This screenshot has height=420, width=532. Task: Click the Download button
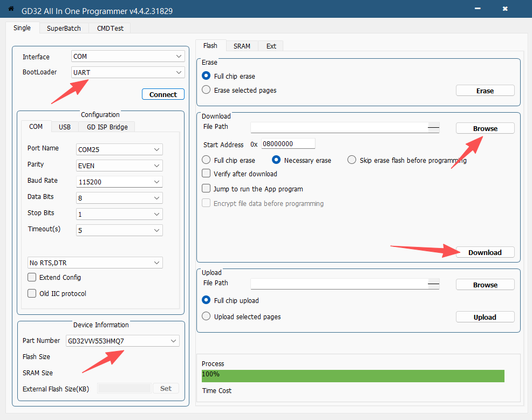click(x=485, y=252)
